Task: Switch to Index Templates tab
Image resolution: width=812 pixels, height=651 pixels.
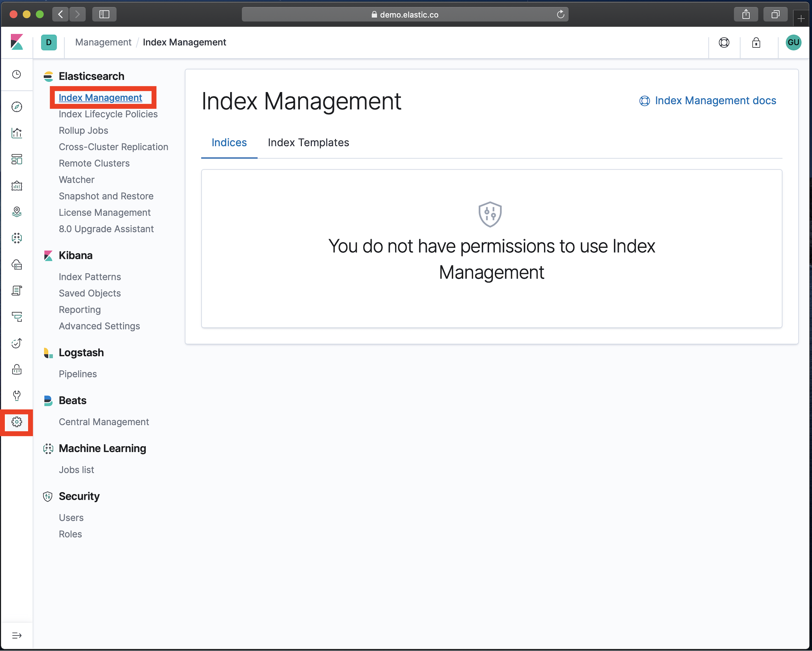Action: click(308, 143)
